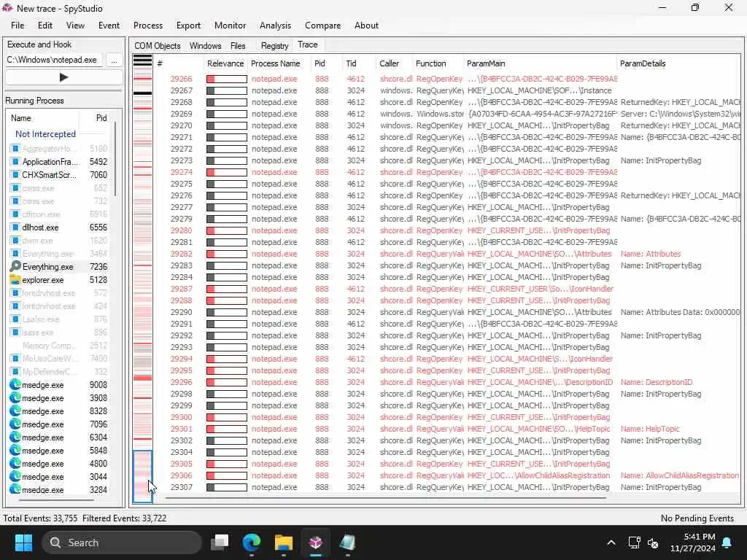Viewport: 747px width, 560px height.
Task: Click the msedge.exe 6304 Edge icon
Action: pos(15,437)
